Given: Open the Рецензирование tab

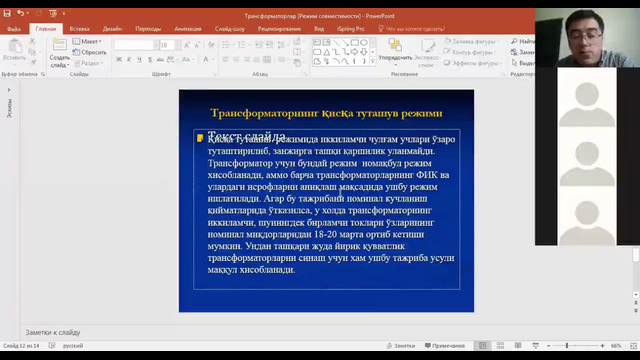Looking at the screenshot, I should (x=279, y=29).
